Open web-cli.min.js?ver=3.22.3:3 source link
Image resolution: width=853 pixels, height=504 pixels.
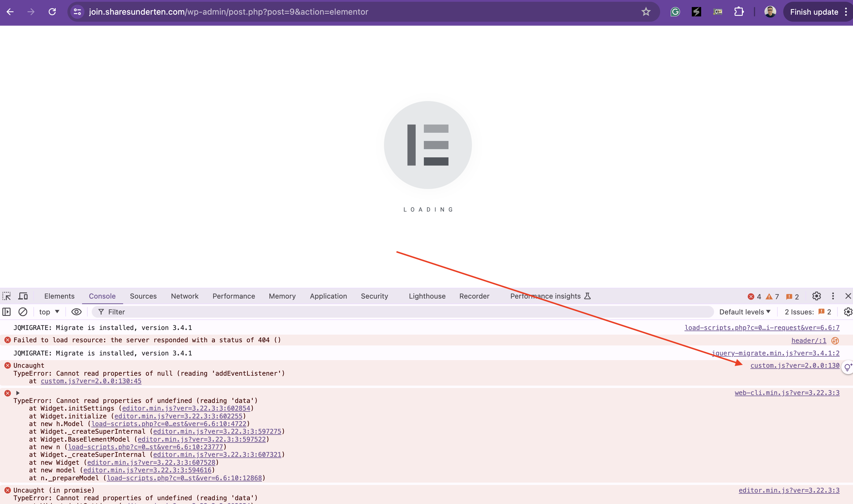click(x=787, y=393)
